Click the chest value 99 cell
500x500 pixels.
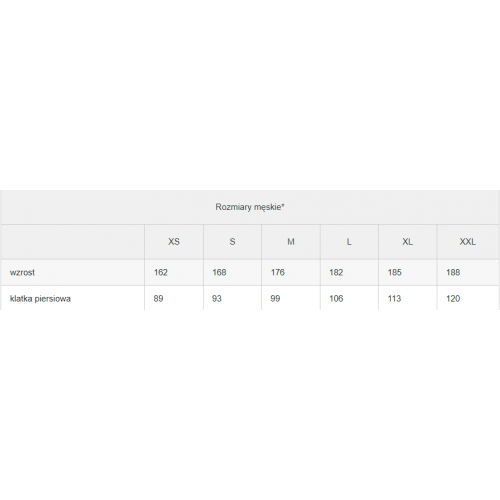[291, 298]
